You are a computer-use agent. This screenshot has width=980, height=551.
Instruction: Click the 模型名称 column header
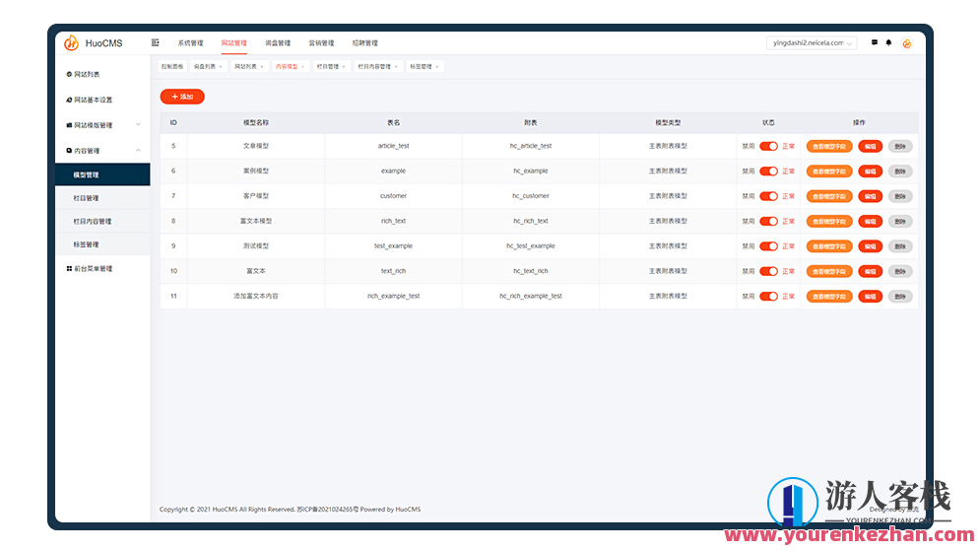pos(256,123)
